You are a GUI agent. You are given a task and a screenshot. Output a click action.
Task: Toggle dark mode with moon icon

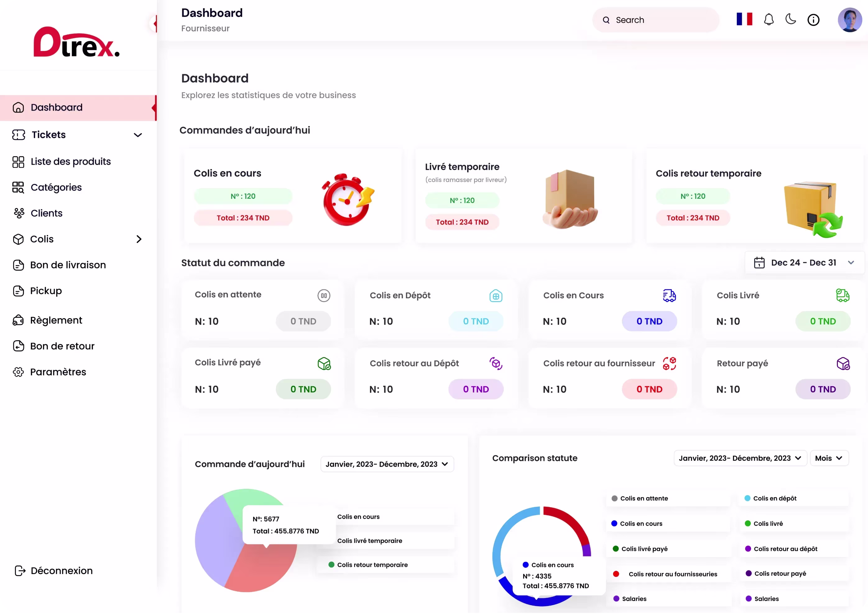click(791, 19)
